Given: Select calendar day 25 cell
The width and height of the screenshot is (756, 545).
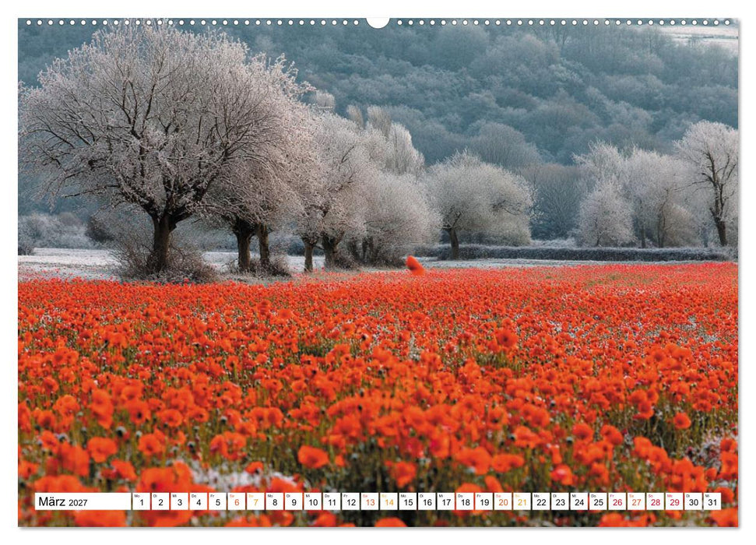Looking at the screenshot, I should (598, 501).
